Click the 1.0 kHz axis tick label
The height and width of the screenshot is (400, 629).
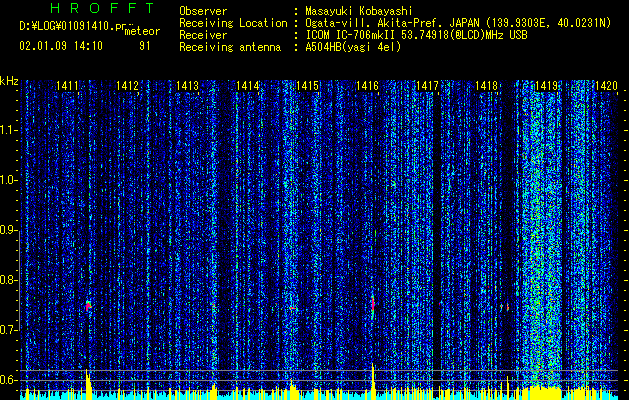(x=9, y=181)
